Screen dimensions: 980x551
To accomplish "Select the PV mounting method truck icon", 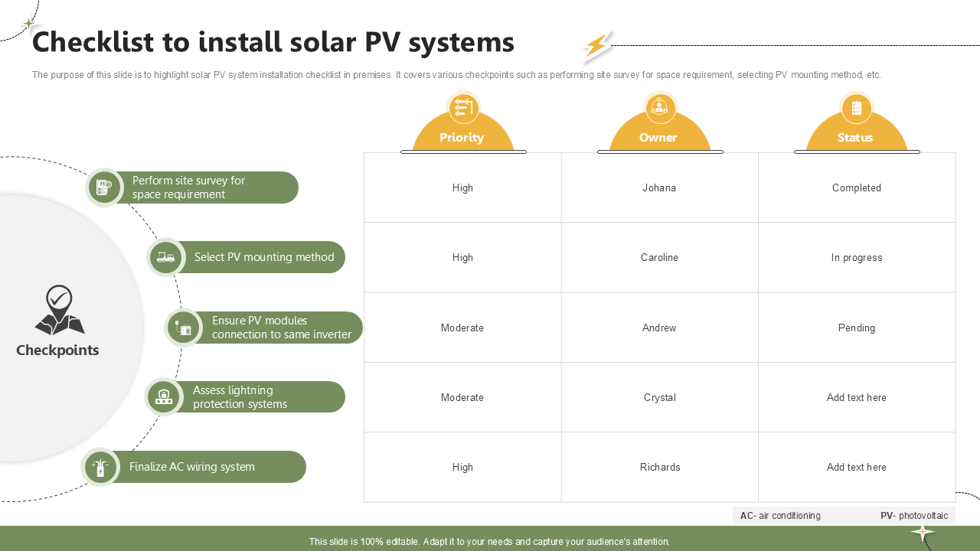I will (165, 257).
